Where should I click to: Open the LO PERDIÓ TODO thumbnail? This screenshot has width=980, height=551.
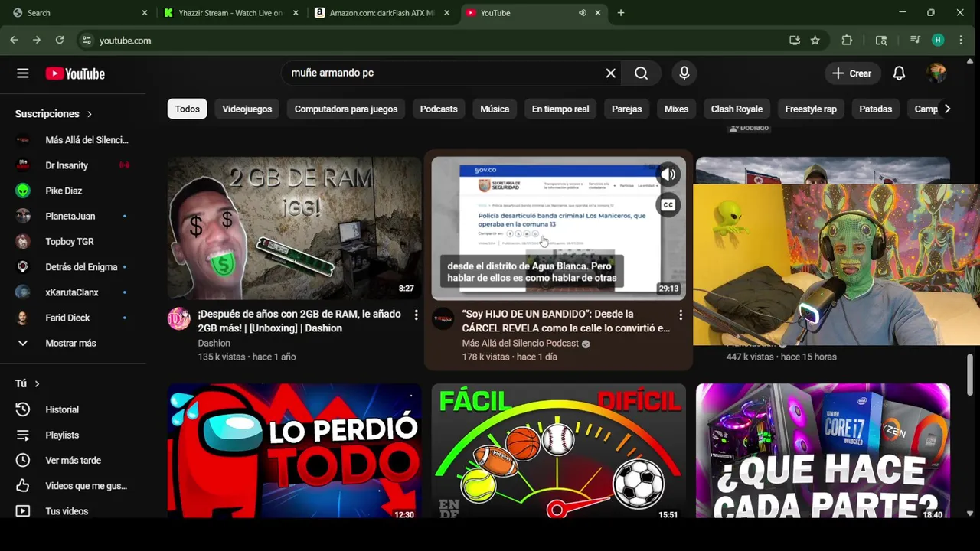click(x=294, y=452)
